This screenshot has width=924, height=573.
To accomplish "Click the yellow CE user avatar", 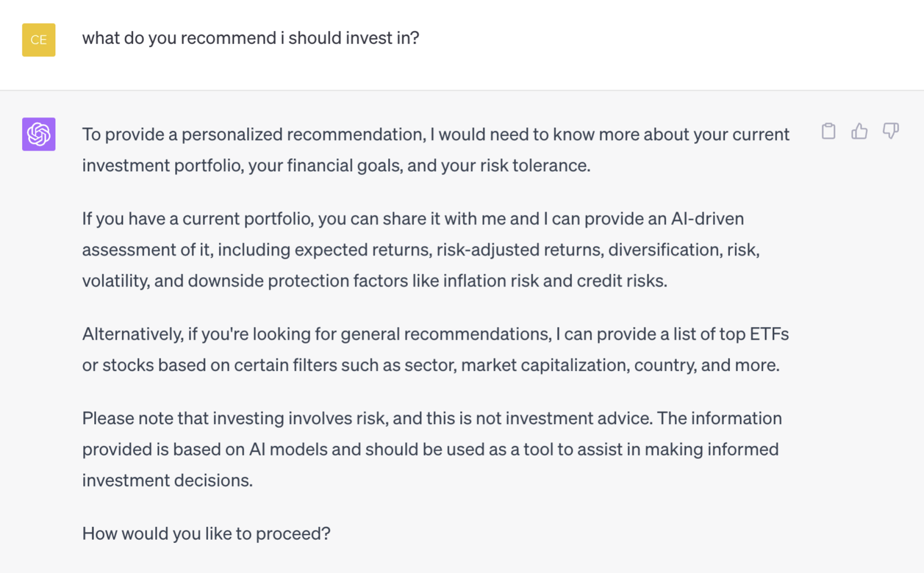I will (x=38, y=40).
